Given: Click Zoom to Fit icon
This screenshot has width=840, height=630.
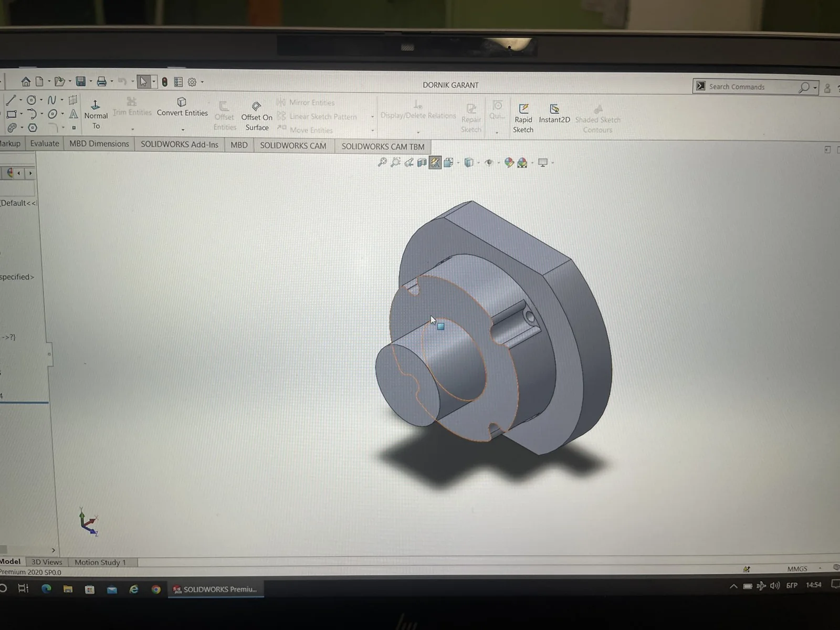Looking at the screenshot, I should (x=382, y=162).
